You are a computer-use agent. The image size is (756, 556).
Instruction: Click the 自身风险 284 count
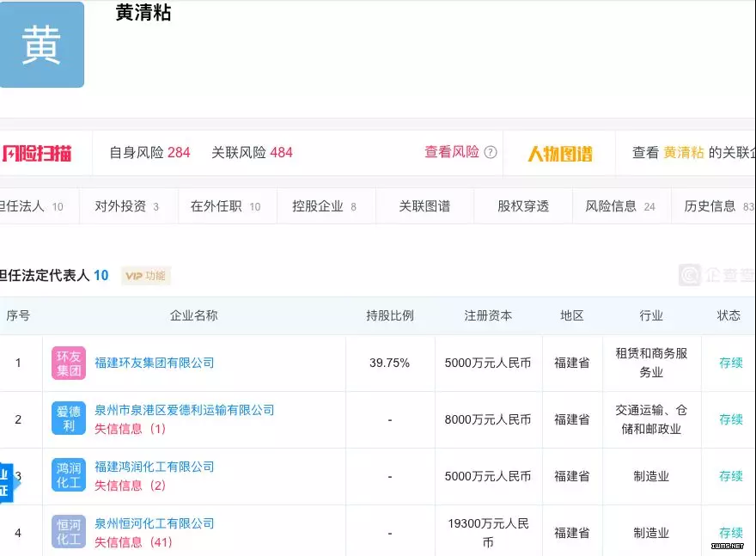150,152
